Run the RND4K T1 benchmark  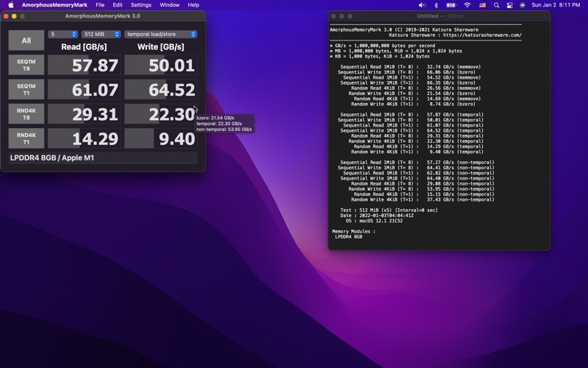pyautogui.click(x=26, y=138)
